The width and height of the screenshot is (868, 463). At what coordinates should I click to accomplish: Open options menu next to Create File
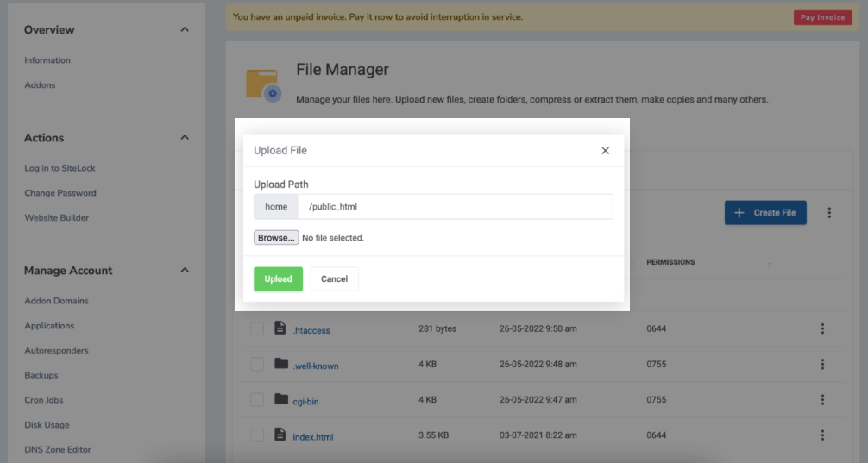(829, 213)
